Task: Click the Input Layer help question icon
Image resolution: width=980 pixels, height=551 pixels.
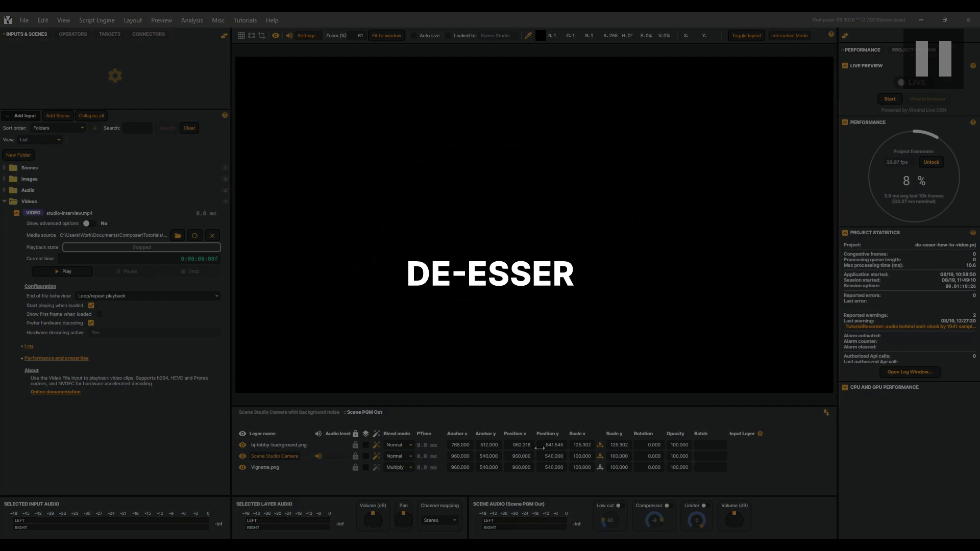Action: (760, 434)
